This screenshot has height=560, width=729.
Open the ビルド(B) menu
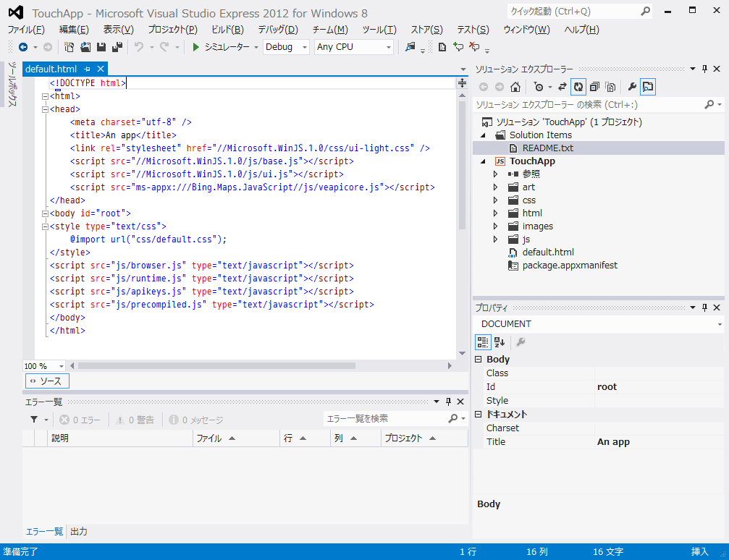[227, 30]
